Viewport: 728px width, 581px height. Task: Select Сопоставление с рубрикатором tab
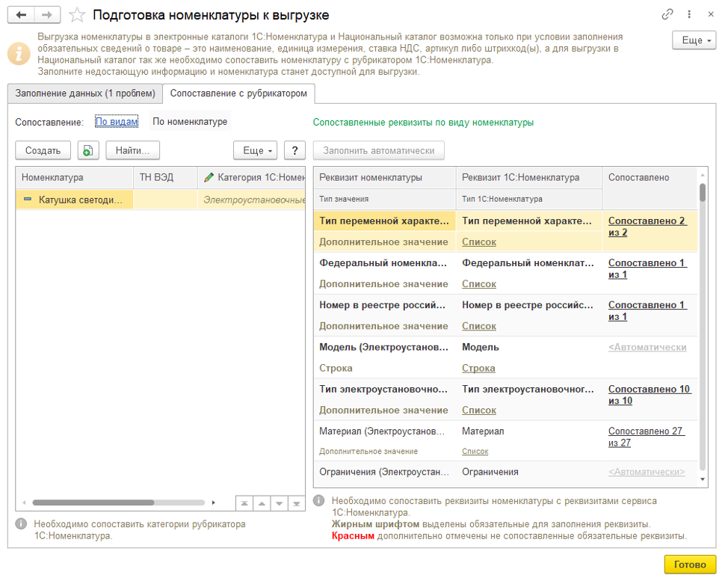(x=238, y=93)
